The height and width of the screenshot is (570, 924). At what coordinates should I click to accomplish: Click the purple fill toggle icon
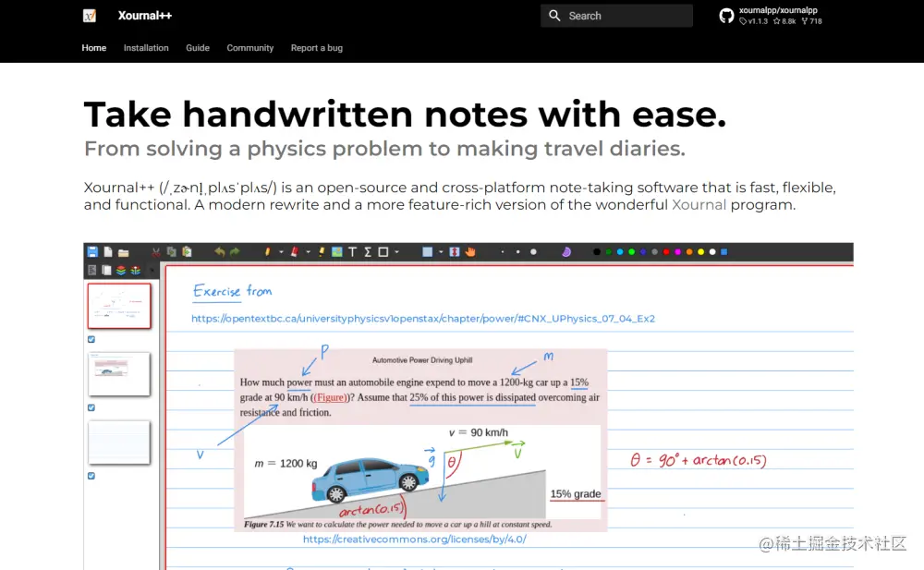tap(566, 251)
